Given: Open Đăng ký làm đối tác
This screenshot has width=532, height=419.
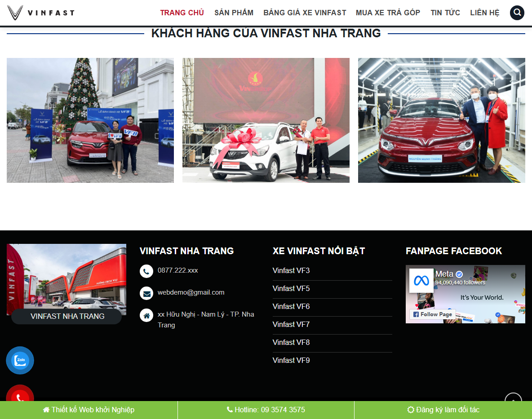Looking at the screenshot, I should [443, 410].
